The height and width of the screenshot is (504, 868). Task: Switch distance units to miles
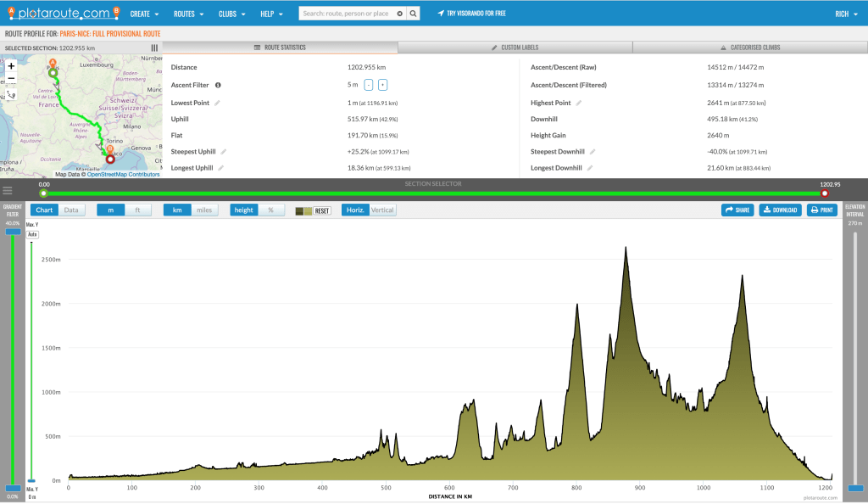coord(205,210)
